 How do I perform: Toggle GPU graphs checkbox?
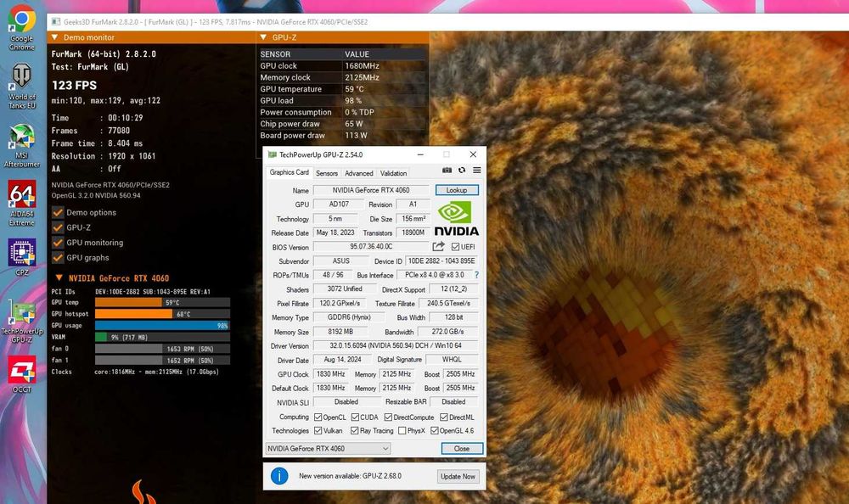pyautogui.click(x=58, y=258)
